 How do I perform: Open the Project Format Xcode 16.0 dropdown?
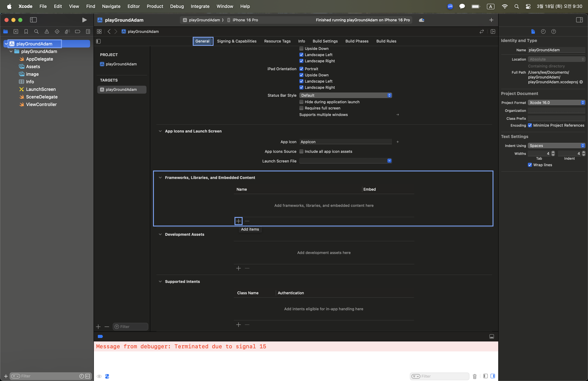(556, 102)
